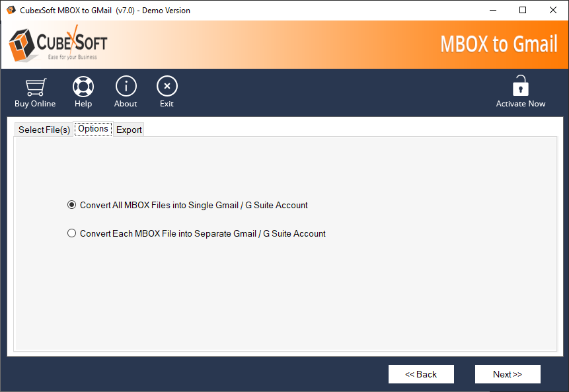Choose Convert Each MBOX File into Separate account
This screenshot has width=569, height=392.
pos(72,233)
